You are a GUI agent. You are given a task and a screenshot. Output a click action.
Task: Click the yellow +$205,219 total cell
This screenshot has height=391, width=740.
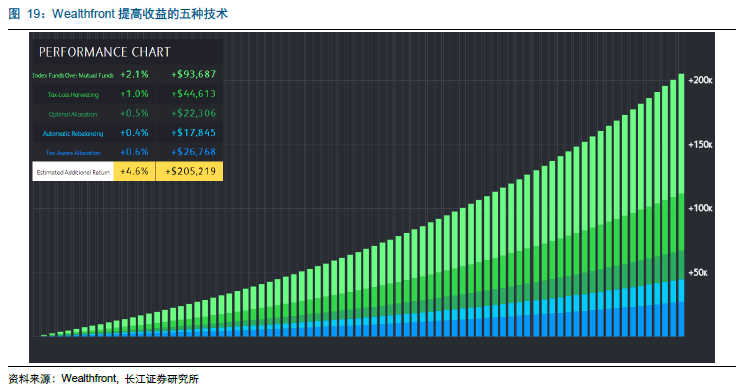tap(190, 171)
